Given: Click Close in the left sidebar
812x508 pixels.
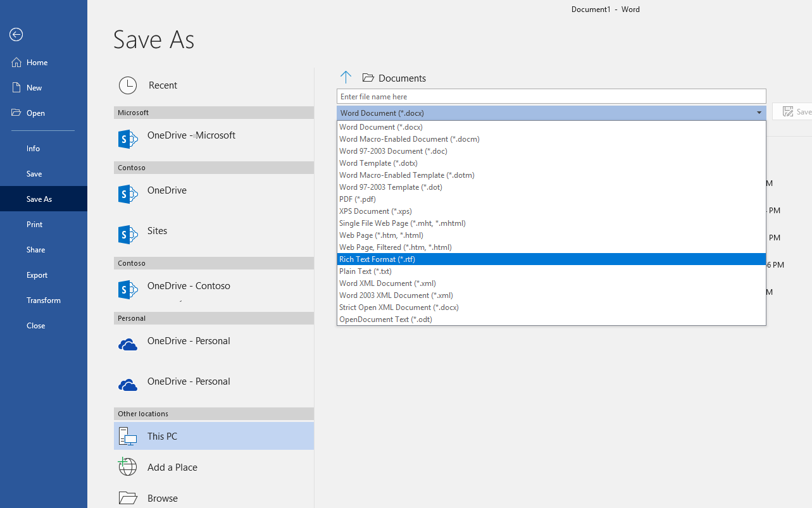Looking at the screenshot, I should point(44,326).
